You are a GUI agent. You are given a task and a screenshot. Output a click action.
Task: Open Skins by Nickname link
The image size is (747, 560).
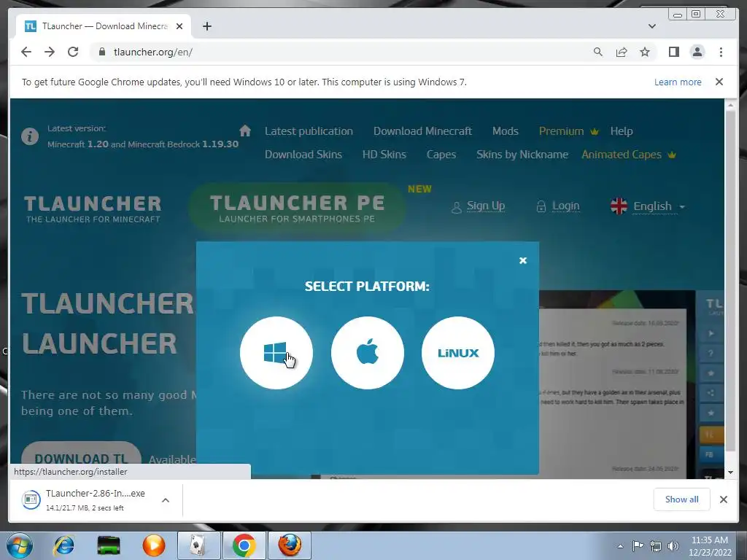[x=522, y=155]
